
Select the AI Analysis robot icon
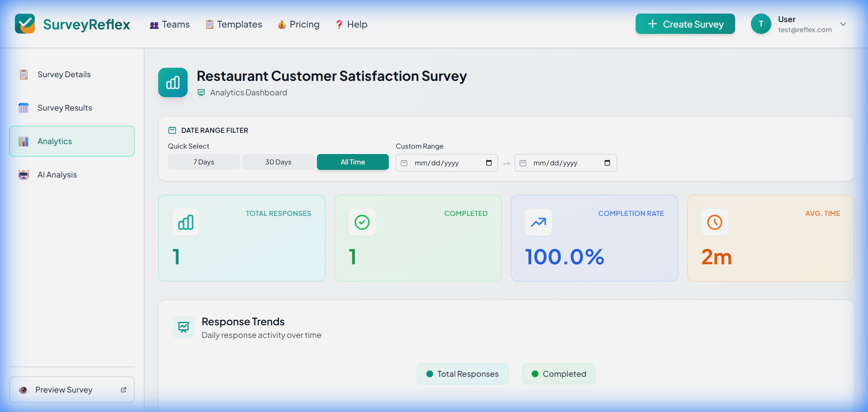pos(23,174)
